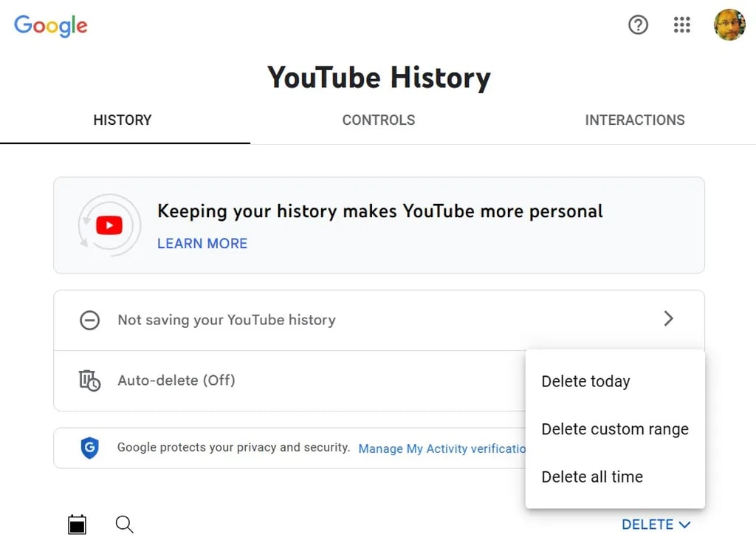756x546 pixels.
Task: Click the paused circle icon beside Not saving
Action: [x=89, y=320]
